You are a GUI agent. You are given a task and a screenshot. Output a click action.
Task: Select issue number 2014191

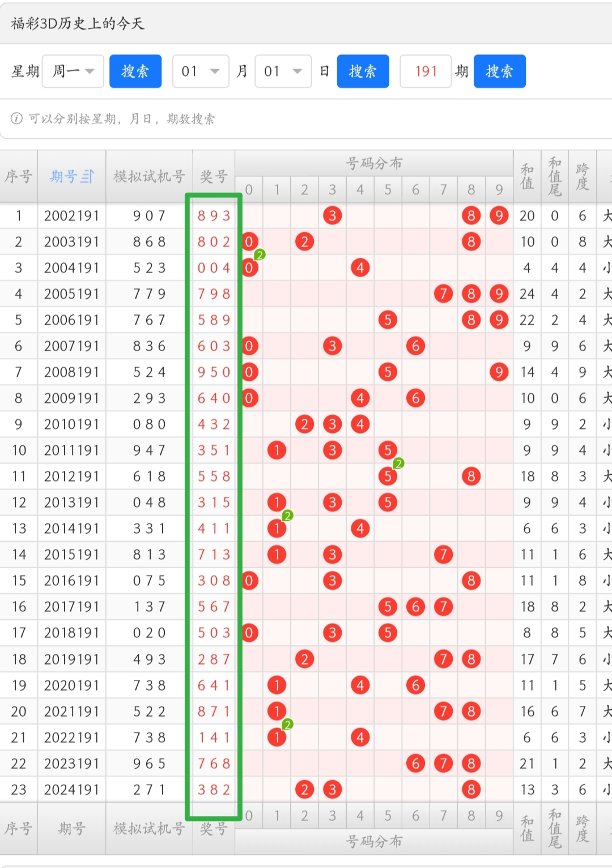coord(71,529)
